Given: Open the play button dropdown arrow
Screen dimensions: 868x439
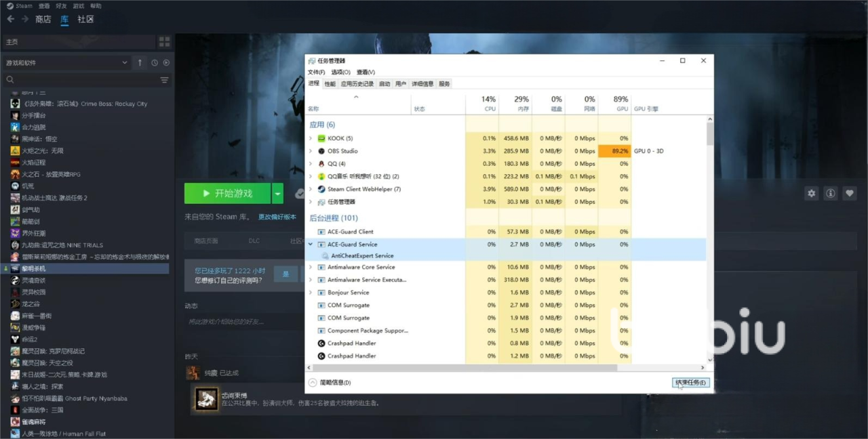Looking at the screenshot, I should pyautogui.click(x=277, y=194).
